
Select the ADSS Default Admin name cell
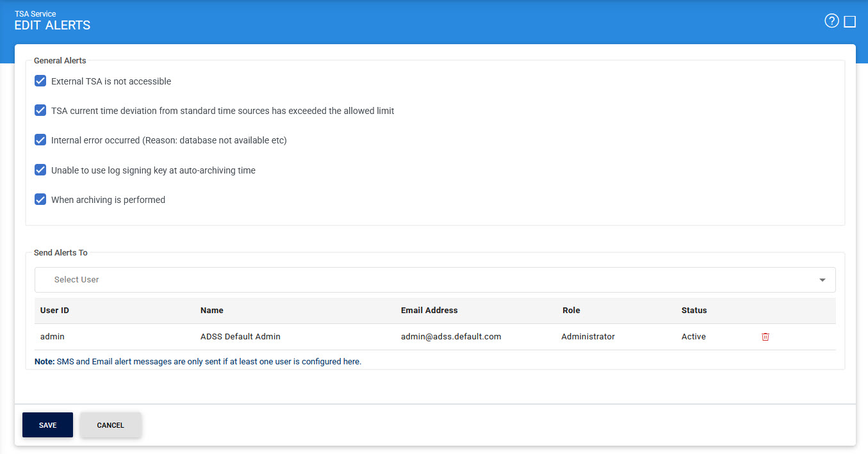pyautogui.click(x=240, y=337)
